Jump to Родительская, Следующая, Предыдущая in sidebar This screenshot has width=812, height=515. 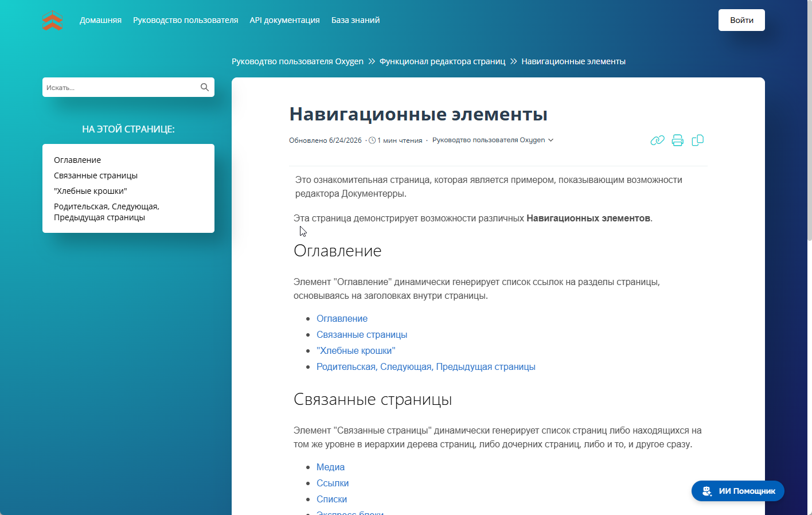point(107,212)
